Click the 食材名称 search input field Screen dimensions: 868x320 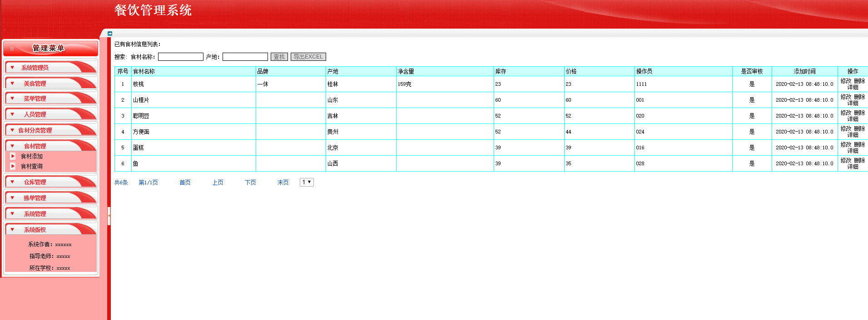(180, 57)
